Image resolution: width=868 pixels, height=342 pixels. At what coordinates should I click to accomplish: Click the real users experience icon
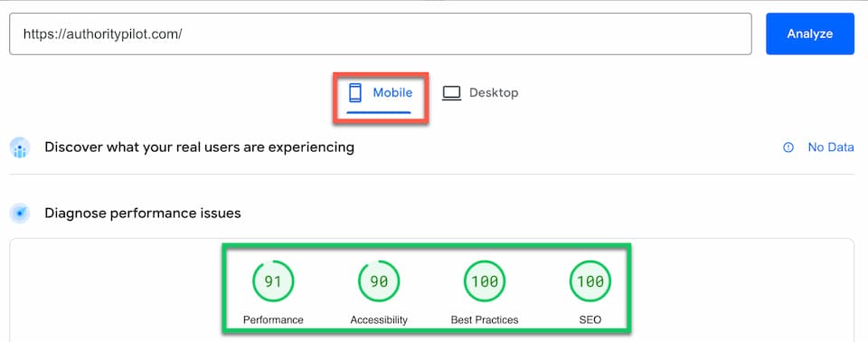click(20, 147)
